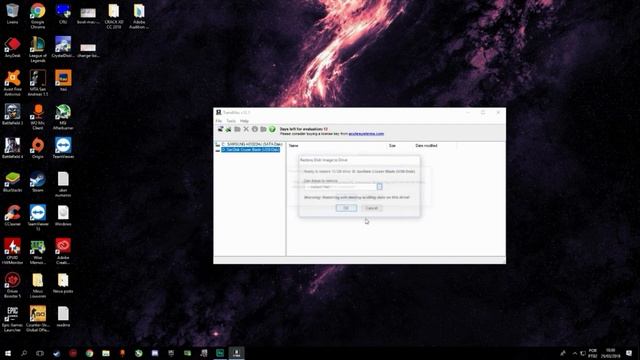This screenshot has width=640, height=360.
Task: Sort by the Date modified column header
Action: click(x=426, y=146)
